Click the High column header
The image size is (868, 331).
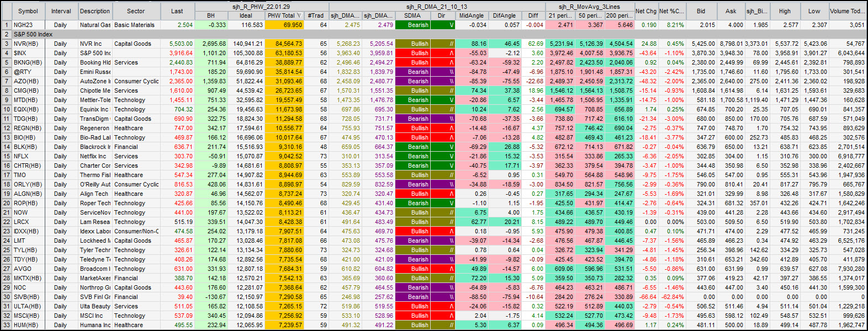pyautogui.click(x=785, y=11)
